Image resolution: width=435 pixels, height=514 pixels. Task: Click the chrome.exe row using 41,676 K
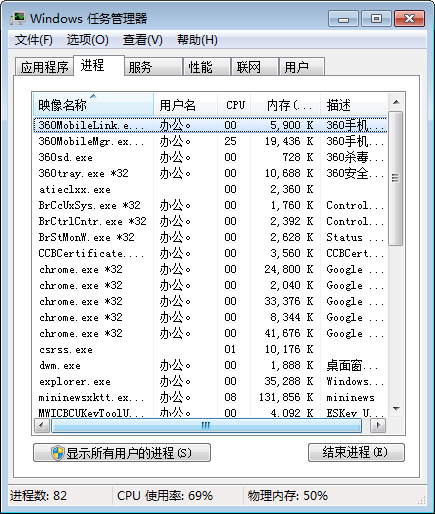(210, 333)
